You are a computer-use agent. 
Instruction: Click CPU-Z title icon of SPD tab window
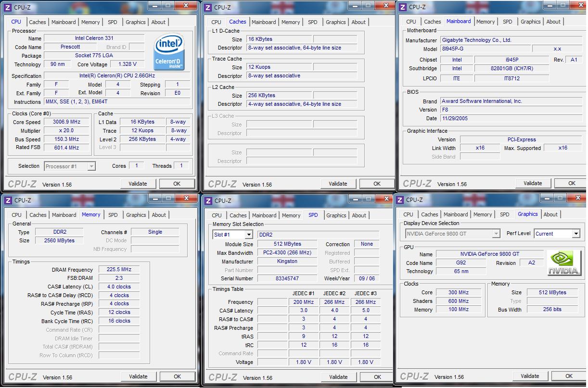point(208,200)
